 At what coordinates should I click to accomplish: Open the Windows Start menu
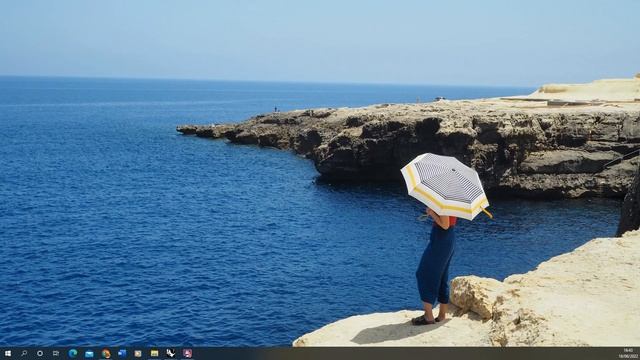point(7,353)
